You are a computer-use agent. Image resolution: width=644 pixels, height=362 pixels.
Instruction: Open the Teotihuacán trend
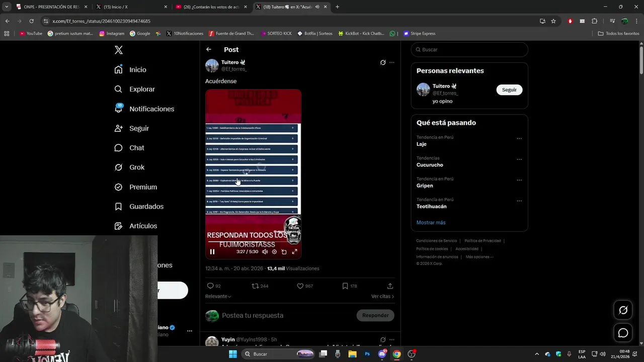click(x=432, y=206)
